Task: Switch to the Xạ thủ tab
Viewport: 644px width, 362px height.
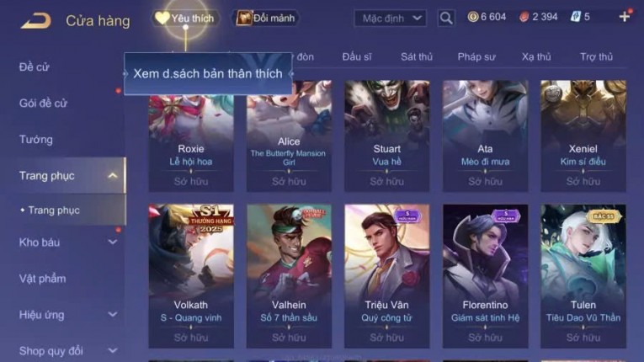Action: pyautogui.click(x=536, y=56)
